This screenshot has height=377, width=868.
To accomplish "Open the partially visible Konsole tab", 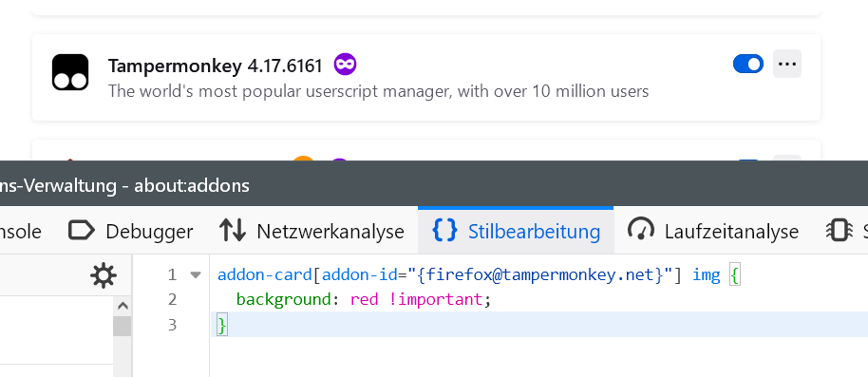I will pos(21,231).
